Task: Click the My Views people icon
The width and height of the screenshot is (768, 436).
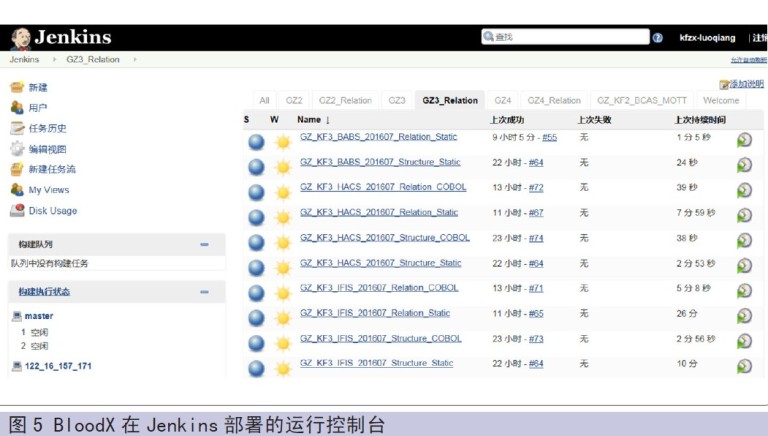Action: (x=17, y=190)
